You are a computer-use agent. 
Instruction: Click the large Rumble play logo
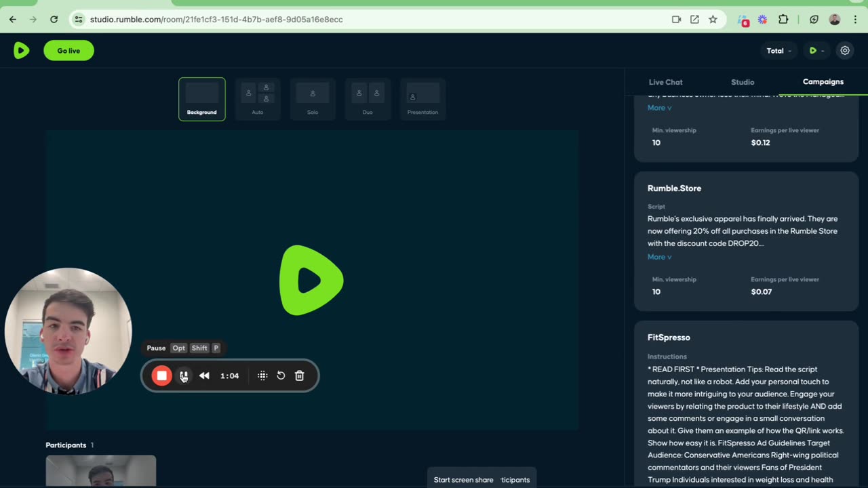[311, 281]
